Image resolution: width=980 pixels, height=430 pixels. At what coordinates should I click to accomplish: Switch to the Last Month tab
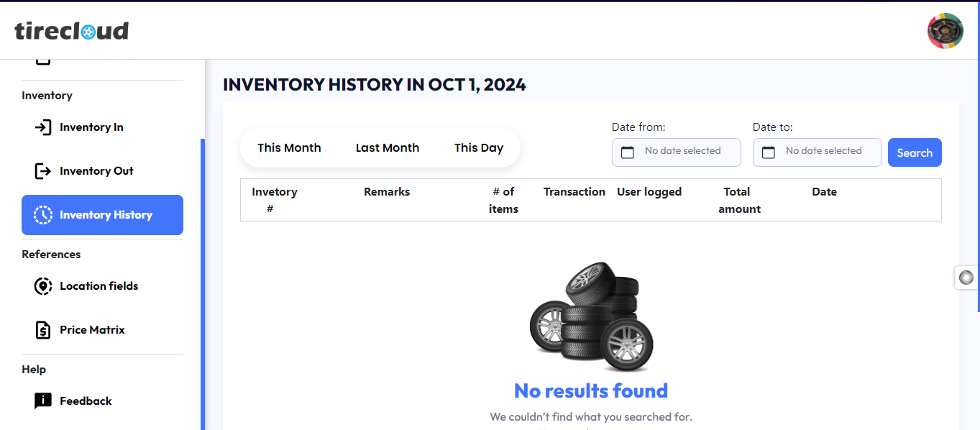388,148
